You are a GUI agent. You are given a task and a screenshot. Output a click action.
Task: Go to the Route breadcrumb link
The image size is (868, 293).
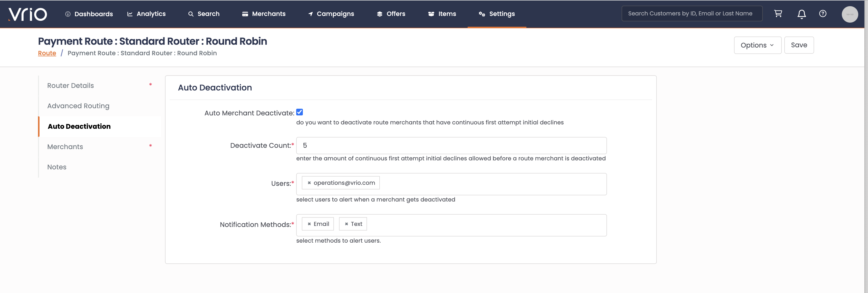coord(47,53)
